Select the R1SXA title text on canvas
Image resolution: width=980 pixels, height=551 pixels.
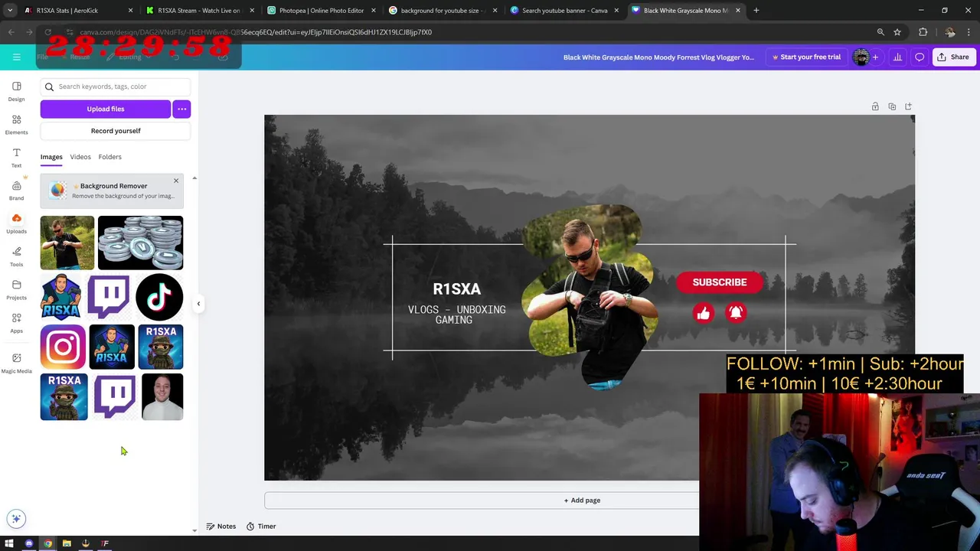point(457,289)
